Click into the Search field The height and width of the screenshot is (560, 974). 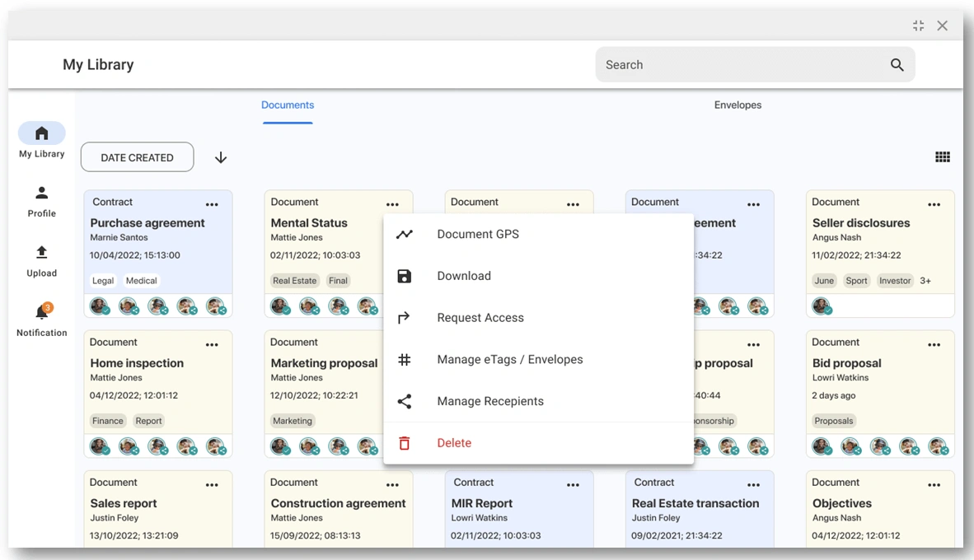[755, 64]
